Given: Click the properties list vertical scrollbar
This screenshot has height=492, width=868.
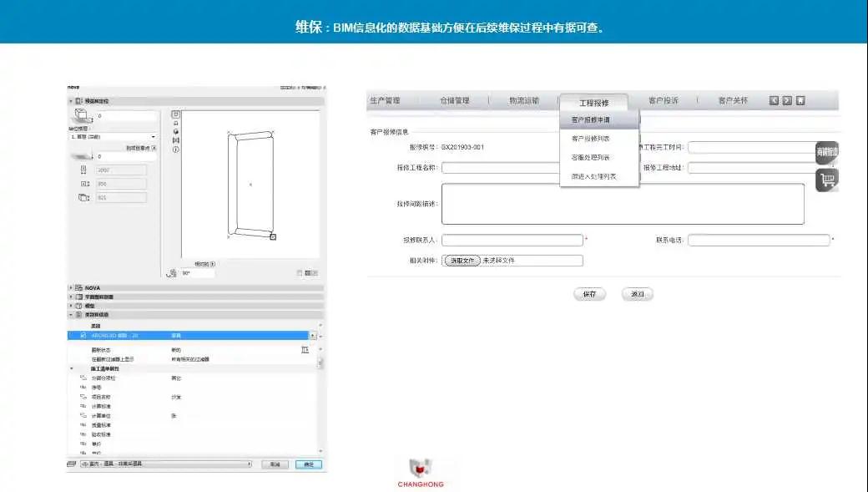Looking at the screenshot, I should pyautogui.click(x=321, y=363).
